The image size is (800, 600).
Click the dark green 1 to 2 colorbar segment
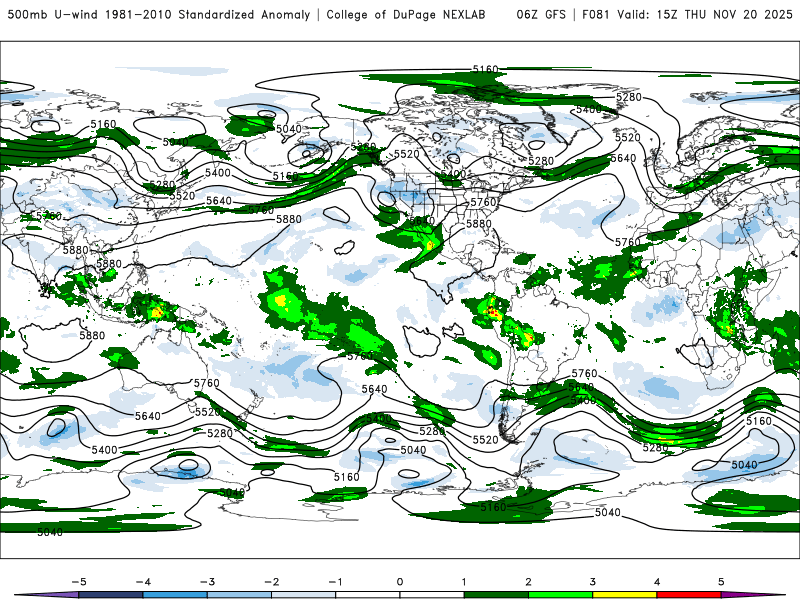point(496,595)
